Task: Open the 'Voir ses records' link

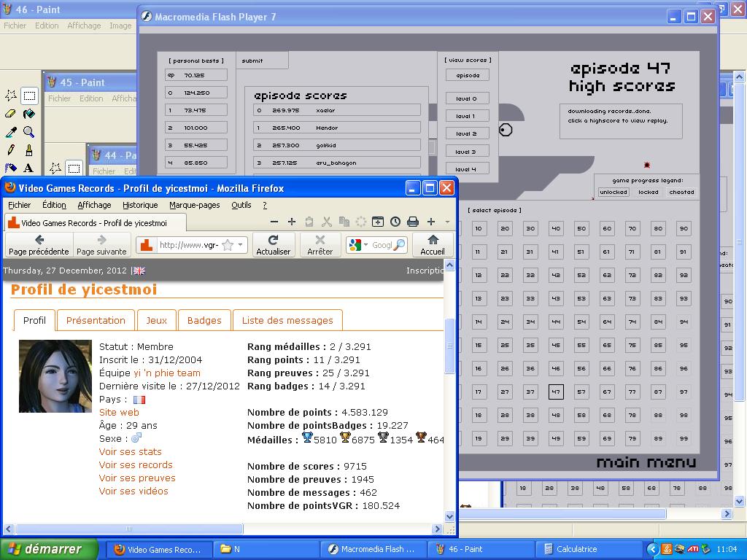Action: (136, 464)
